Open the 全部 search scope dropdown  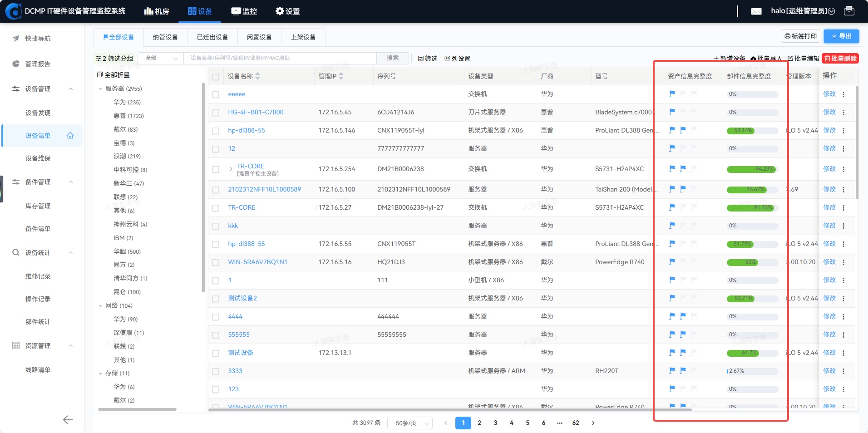(161, 58)
